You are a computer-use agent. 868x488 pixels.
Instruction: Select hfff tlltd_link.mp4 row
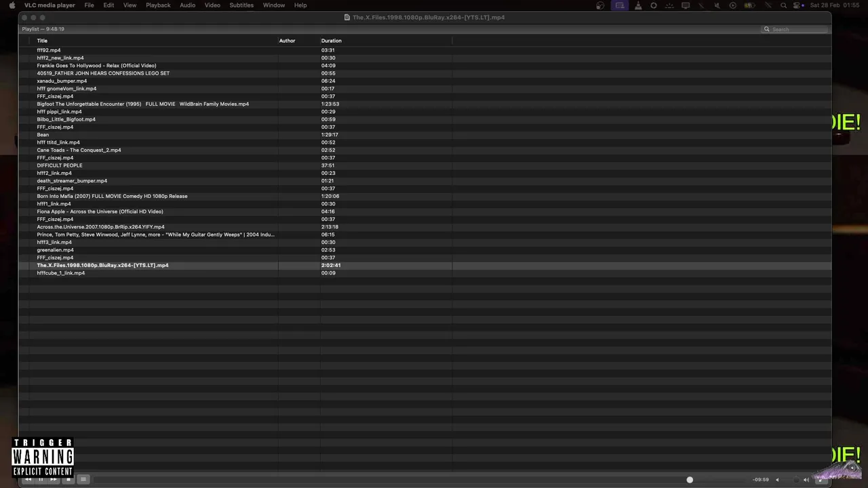[x=58, y=142]
